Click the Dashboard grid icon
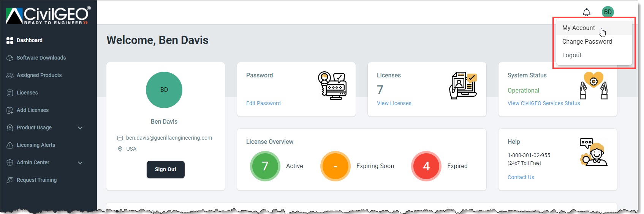 [10, 41]
